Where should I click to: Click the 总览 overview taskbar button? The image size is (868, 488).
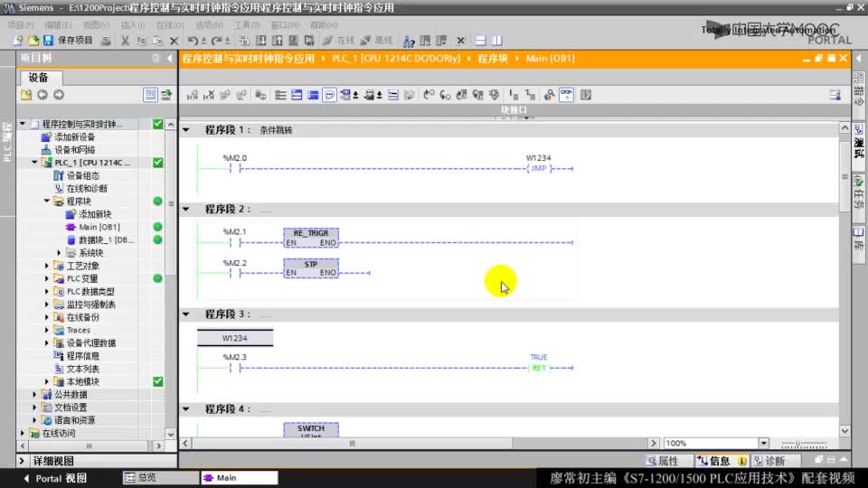160,477
